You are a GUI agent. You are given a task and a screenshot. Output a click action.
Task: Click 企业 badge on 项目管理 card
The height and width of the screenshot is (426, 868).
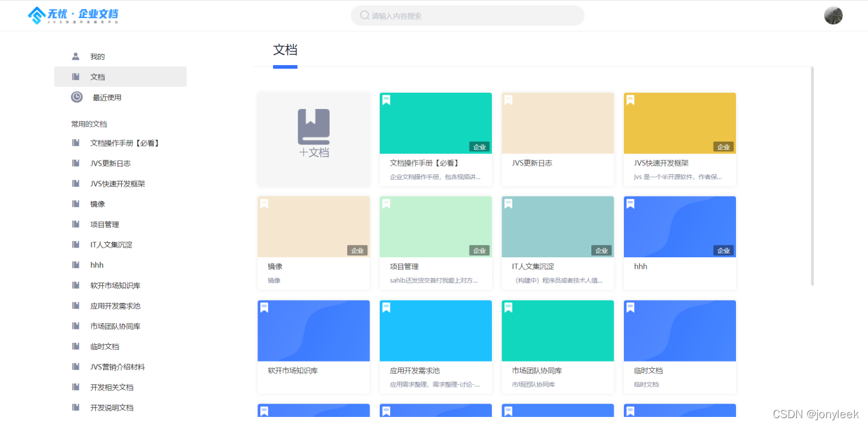tap(479, 250)
